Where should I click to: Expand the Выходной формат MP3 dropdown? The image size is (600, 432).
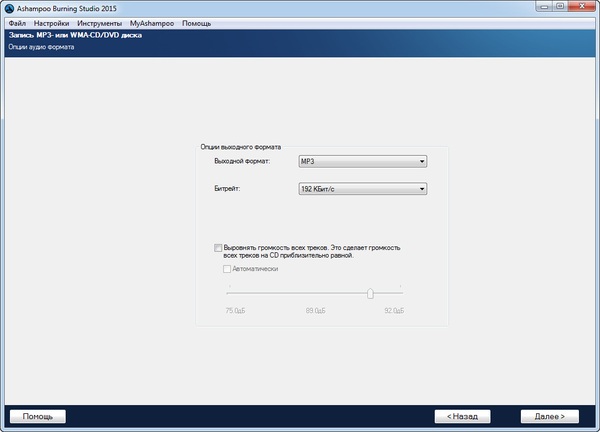tap(362, 161)
